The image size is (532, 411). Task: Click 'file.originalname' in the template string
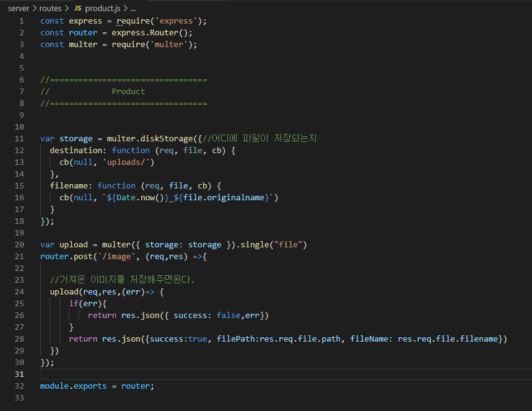click(224, 198)
